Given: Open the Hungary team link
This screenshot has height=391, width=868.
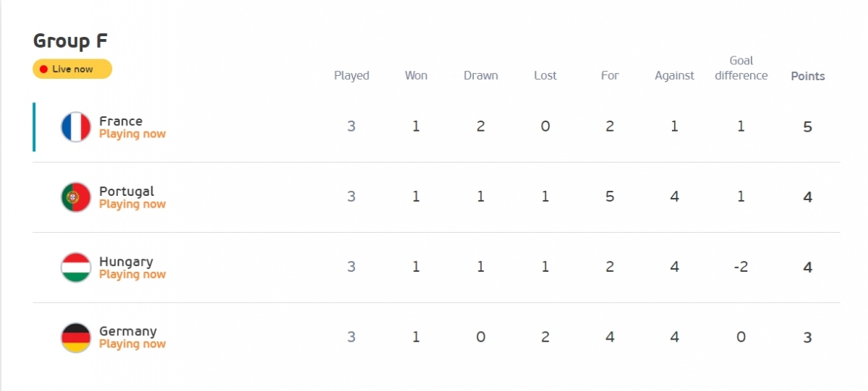Looking at the screenshot, I should click(x=126, y=262).
